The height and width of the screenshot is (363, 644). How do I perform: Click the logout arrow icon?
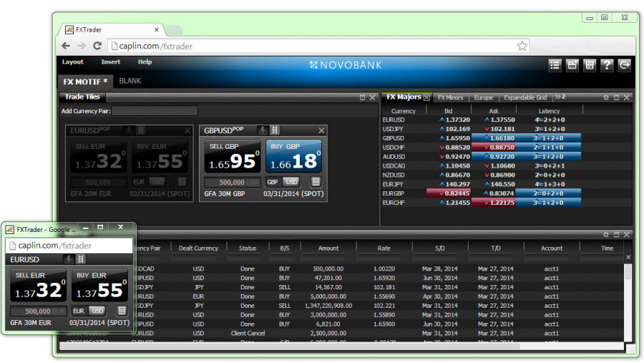[624, 65]
